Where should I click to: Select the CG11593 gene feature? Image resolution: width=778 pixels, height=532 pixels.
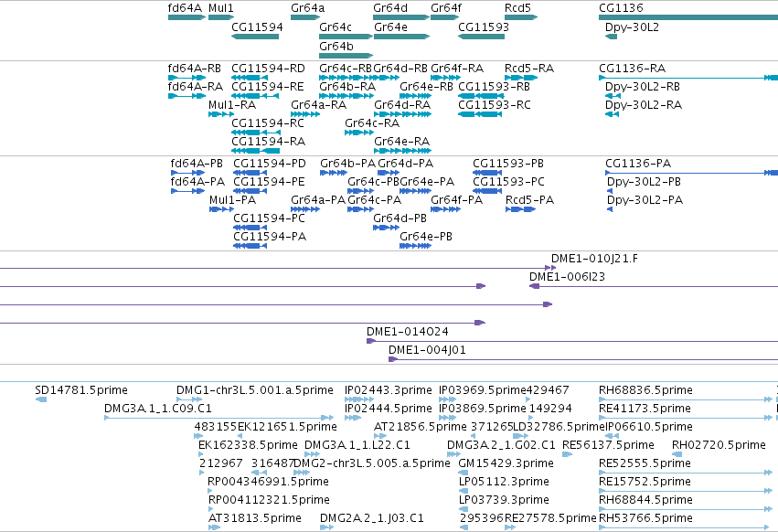tap(481, 37)
